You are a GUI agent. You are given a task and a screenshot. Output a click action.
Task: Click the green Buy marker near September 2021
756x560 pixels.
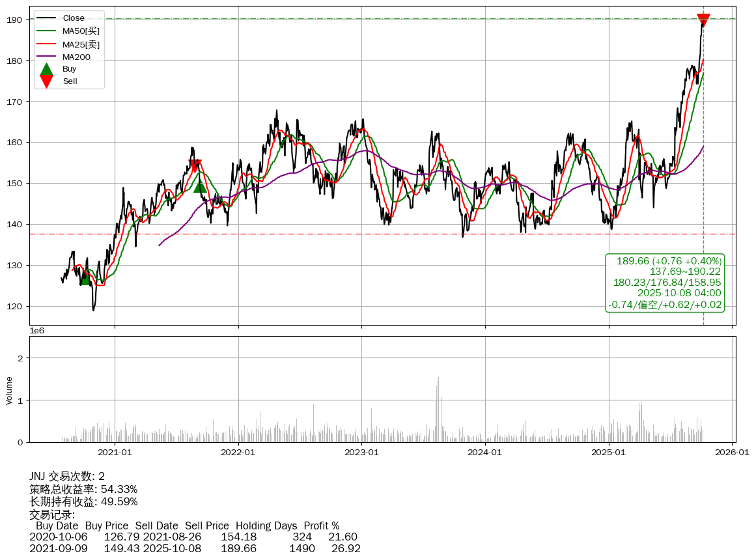pyautogui.click(x=200, y=188)
